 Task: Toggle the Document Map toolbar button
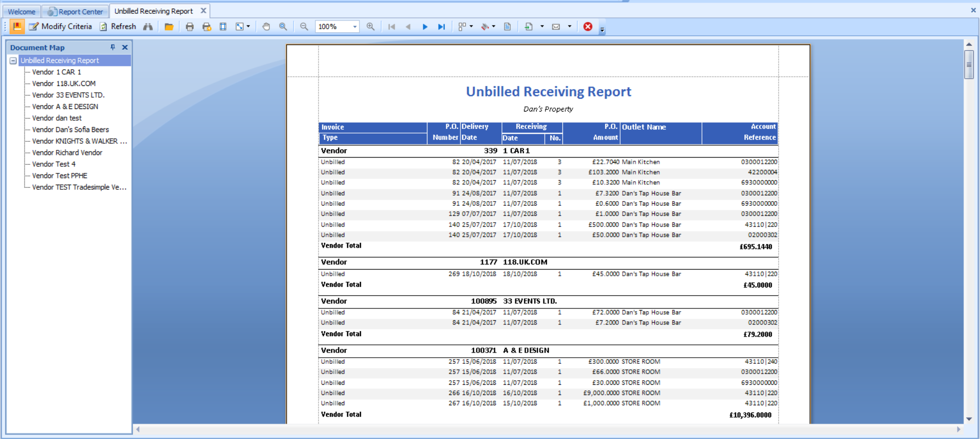coord(17,27)
